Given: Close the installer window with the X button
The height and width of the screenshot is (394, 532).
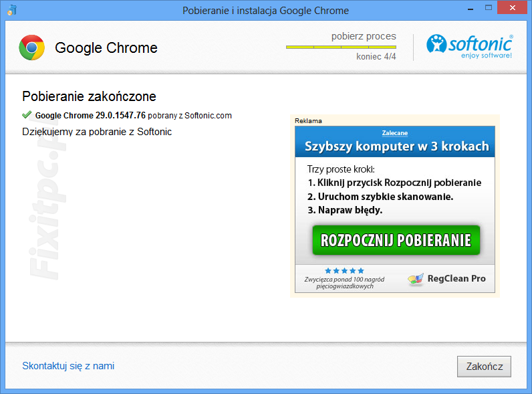Looking at the screenshot, I should tap(513, 7).
